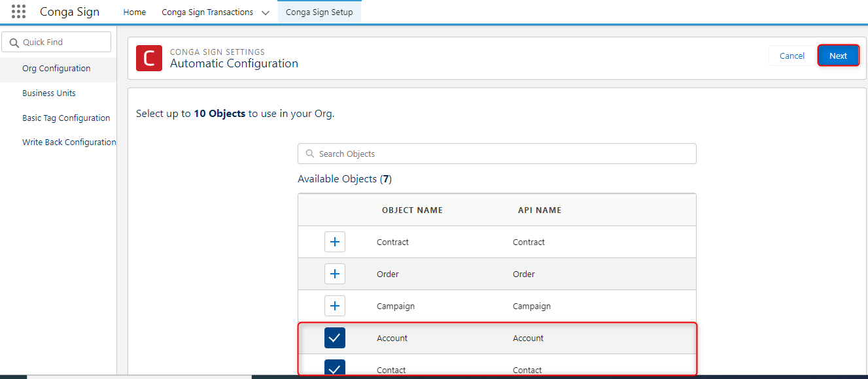This screenshot has height=379, width=868.
Task: Uncheck the Contact object checkbox
Action: click(x=334, y=368)
